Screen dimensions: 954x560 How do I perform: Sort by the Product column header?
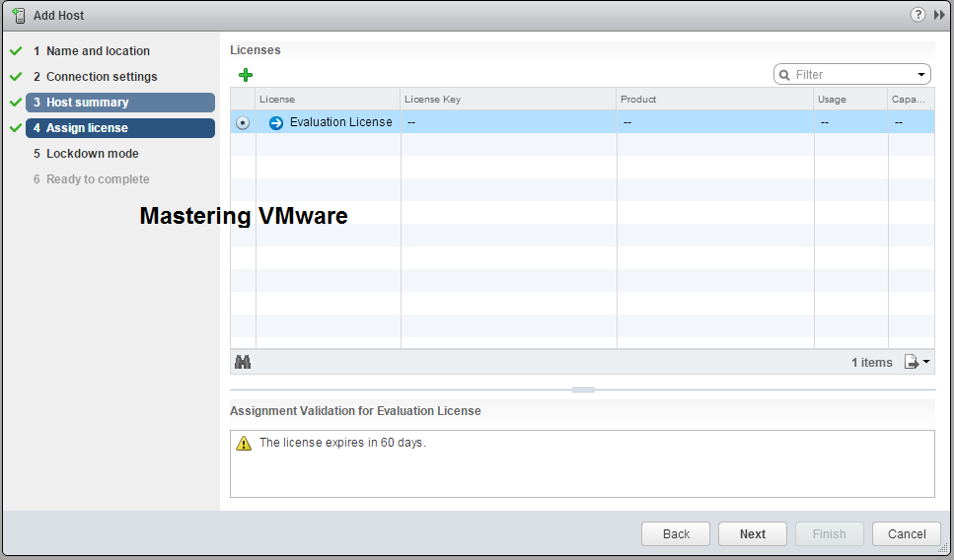click(715, 100)
